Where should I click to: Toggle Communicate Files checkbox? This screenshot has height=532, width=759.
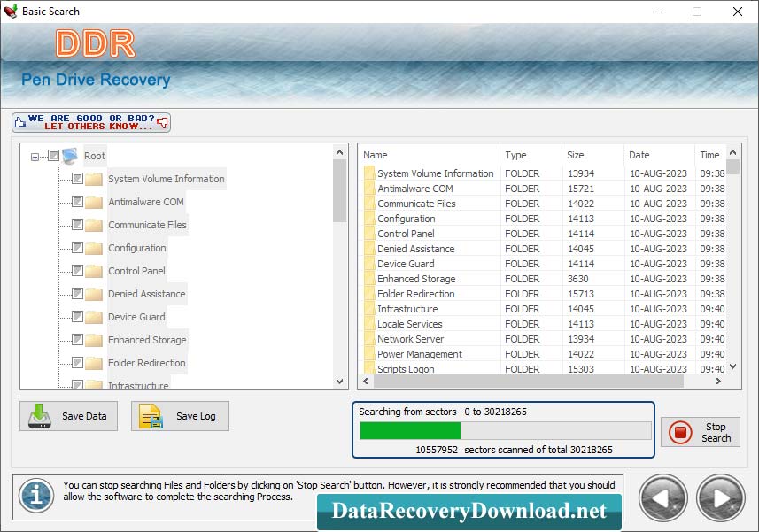tap(77, 225)
